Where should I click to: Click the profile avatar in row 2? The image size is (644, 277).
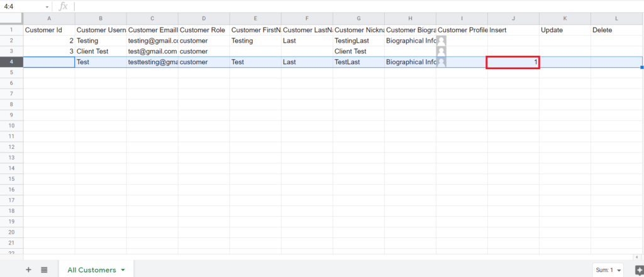coord(441,41)
